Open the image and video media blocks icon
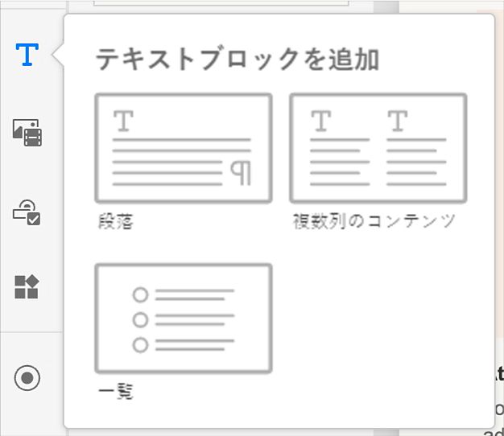The height and width of the screenshot is (436, 504). coord(27,132)
